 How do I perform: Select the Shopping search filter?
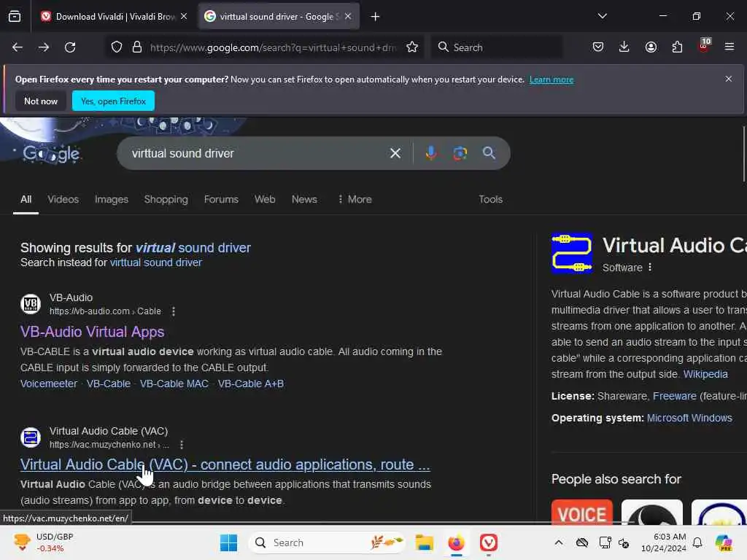tap(166, 200)
